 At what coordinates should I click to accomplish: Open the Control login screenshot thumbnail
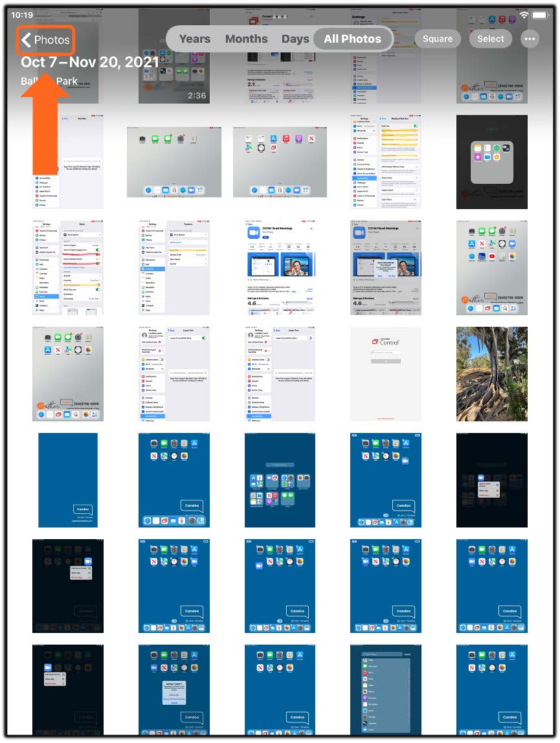[385, 374]
